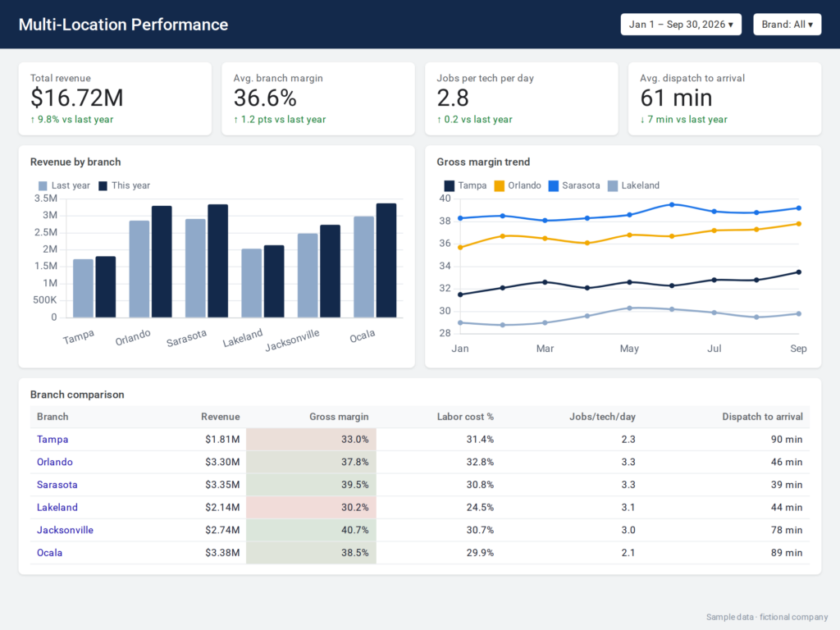Screen dimensions: 840x630
Task: Select the Avg. branch margin 36.6% card
Action: pos(318,98)
